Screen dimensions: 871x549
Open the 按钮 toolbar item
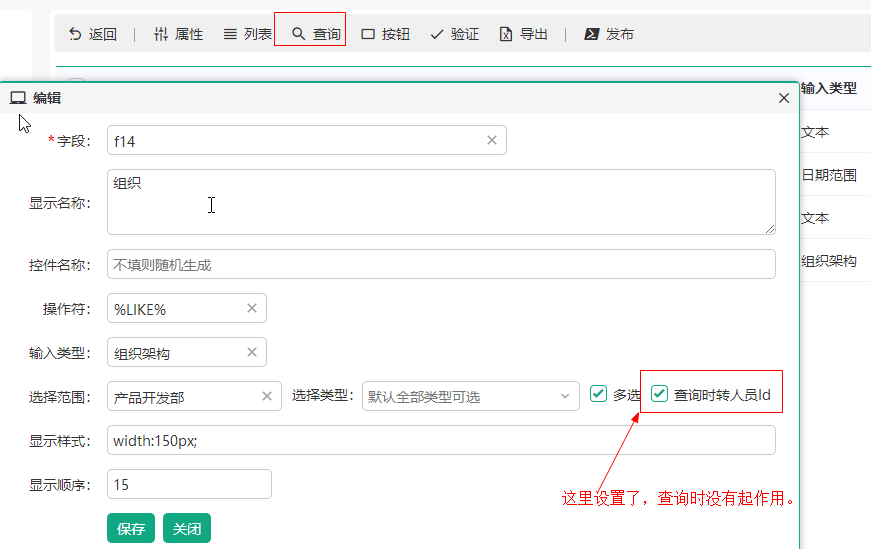386,34
